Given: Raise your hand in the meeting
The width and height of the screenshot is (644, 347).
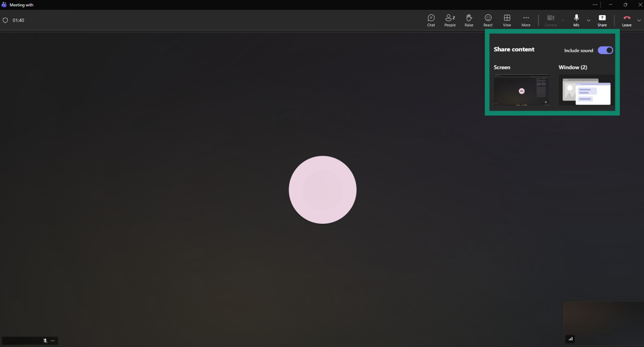Looking at the screenshot, I should tap(469, 20).
